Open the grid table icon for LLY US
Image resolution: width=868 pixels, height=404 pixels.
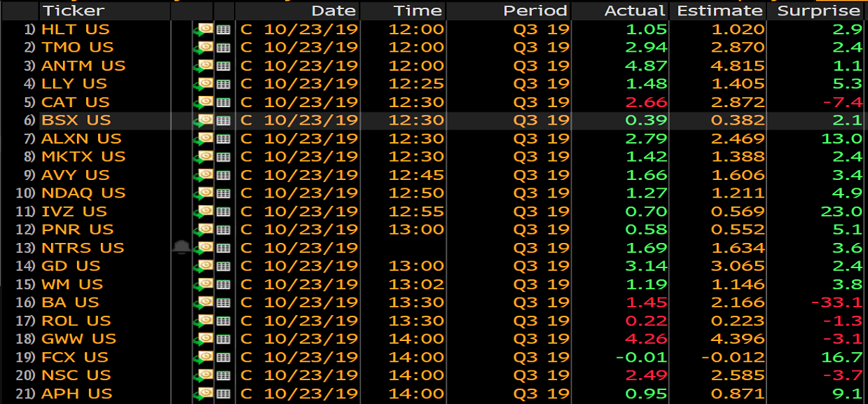223,84
